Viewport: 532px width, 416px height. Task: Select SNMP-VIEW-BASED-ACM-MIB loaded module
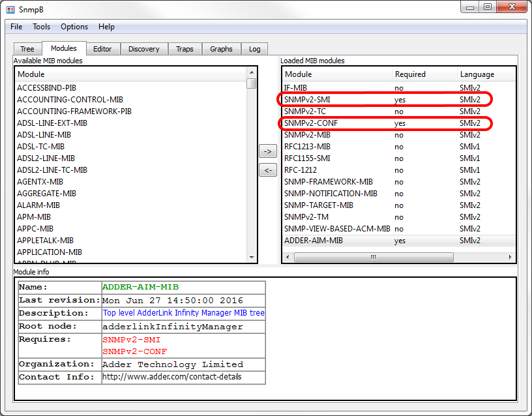point(399,229)
